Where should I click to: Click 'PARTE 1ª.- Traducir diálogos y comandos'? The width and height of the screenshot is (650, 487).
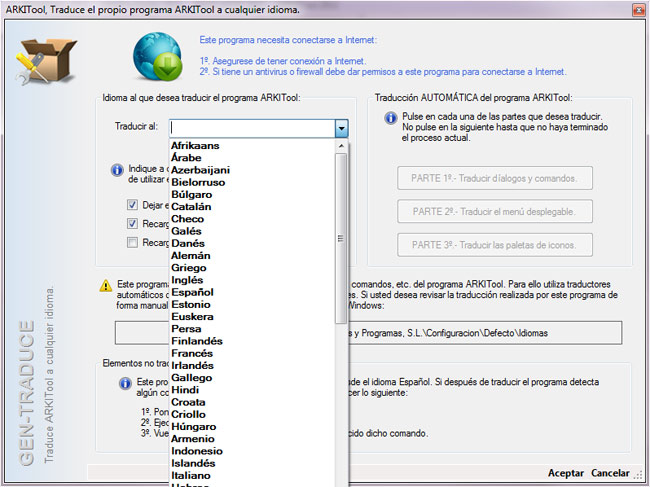(x=495, y=178)
